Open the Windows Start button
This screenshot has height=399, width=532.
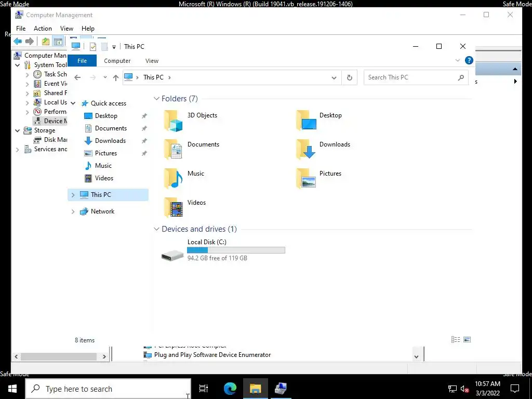12,389
